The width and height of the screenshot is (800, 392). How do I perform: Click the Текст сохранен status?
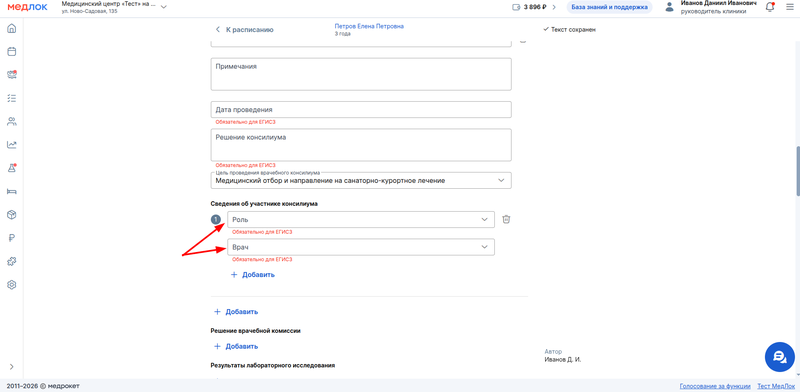[x=569, y=30]
